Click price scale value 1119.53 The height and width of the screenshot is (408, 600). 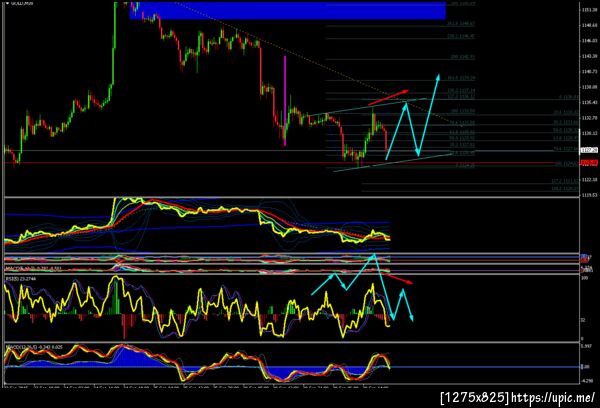point(589,195)
